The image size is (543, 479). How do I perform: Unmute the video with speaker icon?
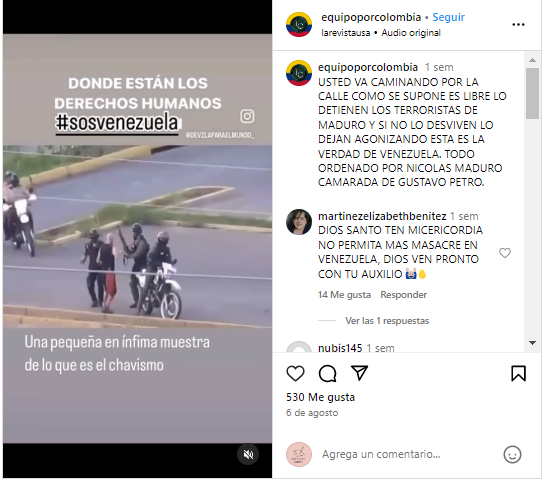point(248,454)
